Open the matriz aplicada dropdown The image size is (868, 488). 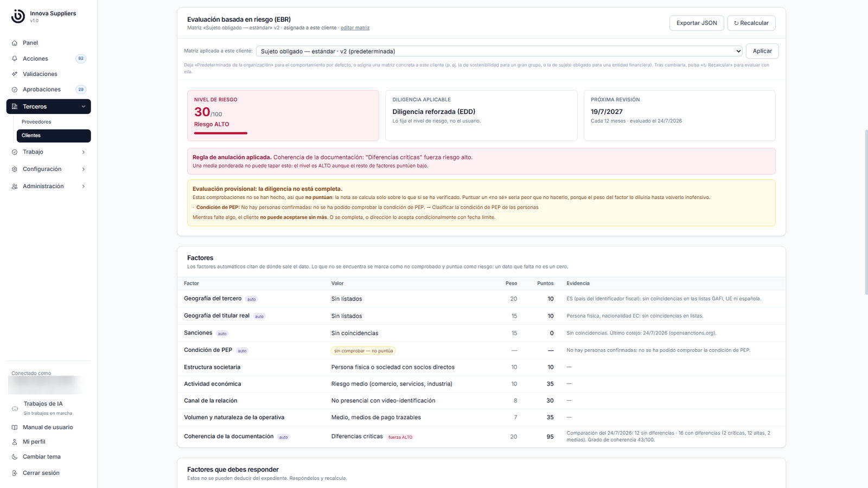tap(499, 51)
